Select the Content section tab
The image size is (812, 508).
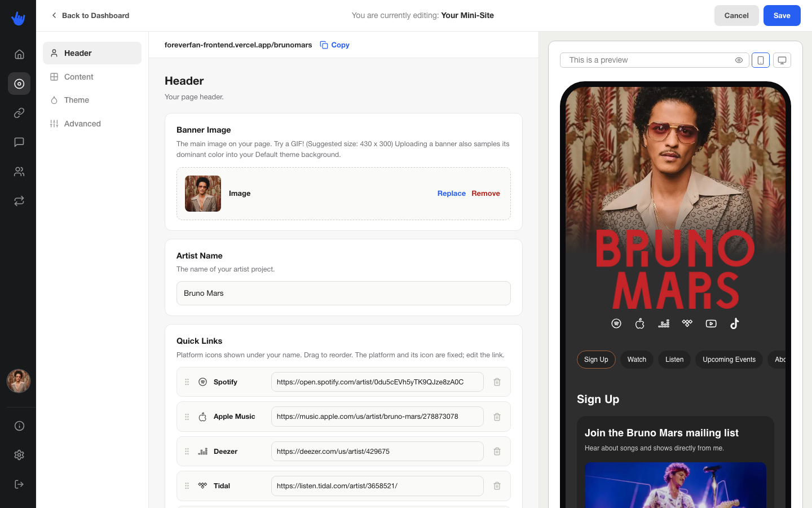[x=92, y=77]
